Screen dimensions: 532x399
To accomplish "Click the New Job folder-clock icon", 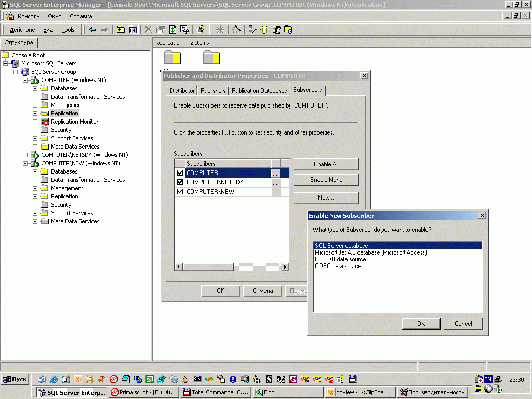I will (288, 30).
